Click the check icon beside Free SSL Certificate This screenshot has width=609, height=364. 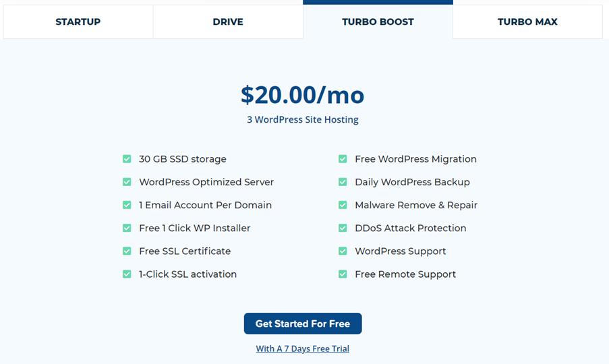[x=127, y=251]
